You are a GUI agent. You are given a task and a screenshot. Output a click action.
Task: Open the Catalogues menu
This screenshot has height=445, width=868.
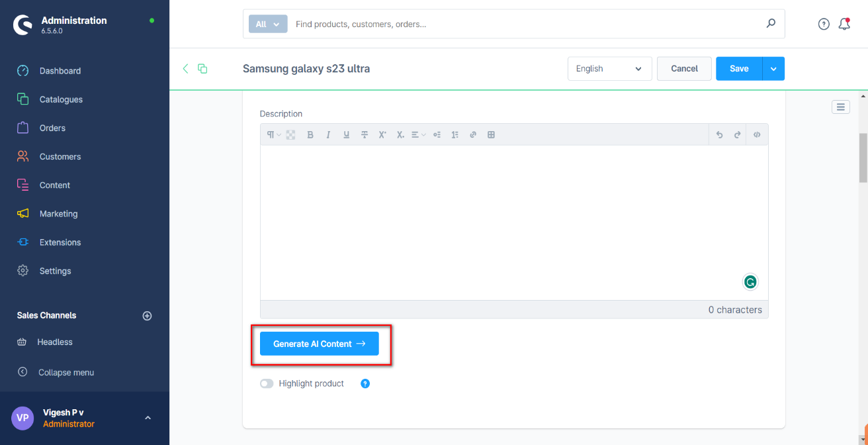coord(61,99)
